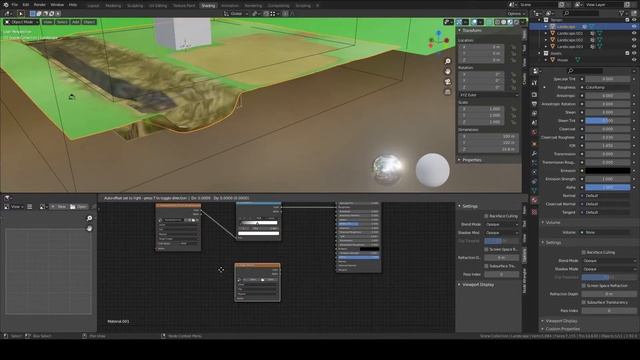This screenshot has width=640, height=360.
Task: Click the pan hand icon in viewport
Action: coord(448,71)
